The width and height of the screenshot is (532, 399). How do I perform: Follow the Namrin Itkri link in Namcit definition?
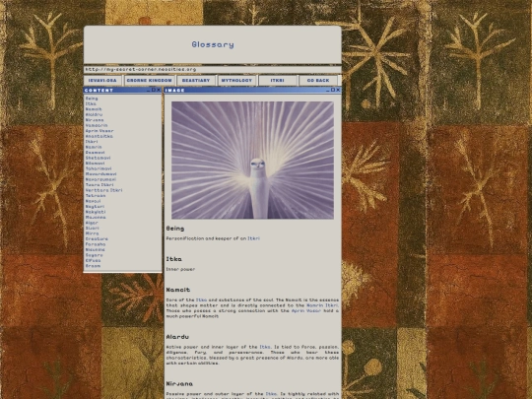[322, 305]
